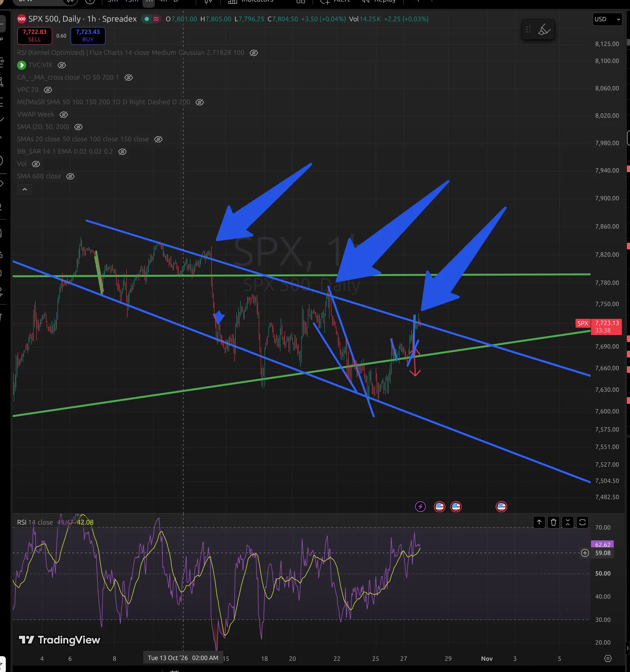Viewport: 630px width, 672px height.
Task: Move the RSI pane up with the arrow icon
Action: coord(539,522)
